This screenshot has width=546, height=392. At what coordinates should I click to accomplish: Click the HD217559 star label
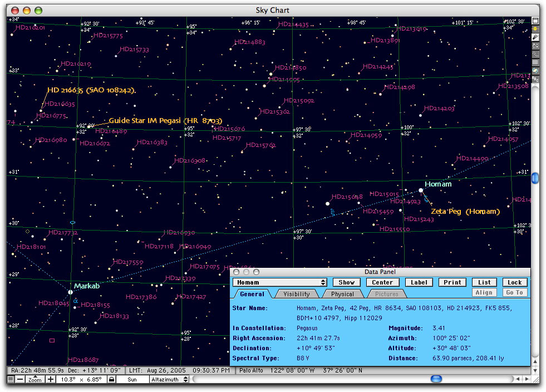(x=128, y=262)
